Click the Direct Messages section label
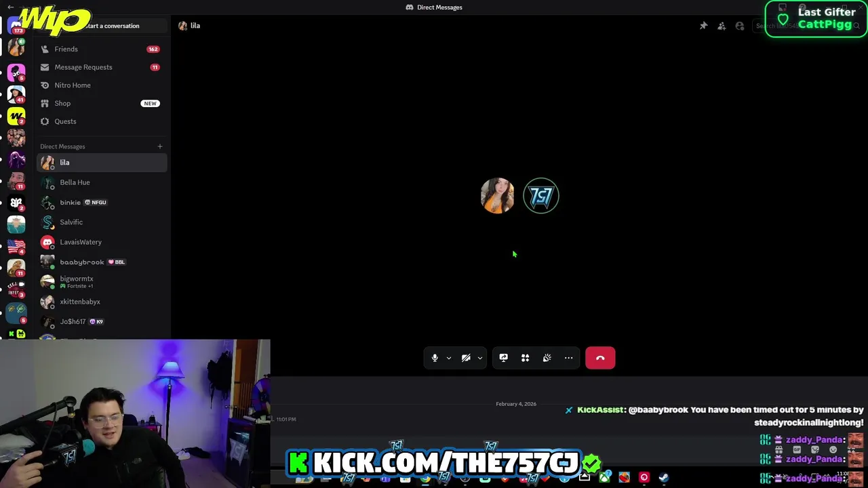Image resolution: width=868 pixels, height=488 pixels. [x=62, y=146]
